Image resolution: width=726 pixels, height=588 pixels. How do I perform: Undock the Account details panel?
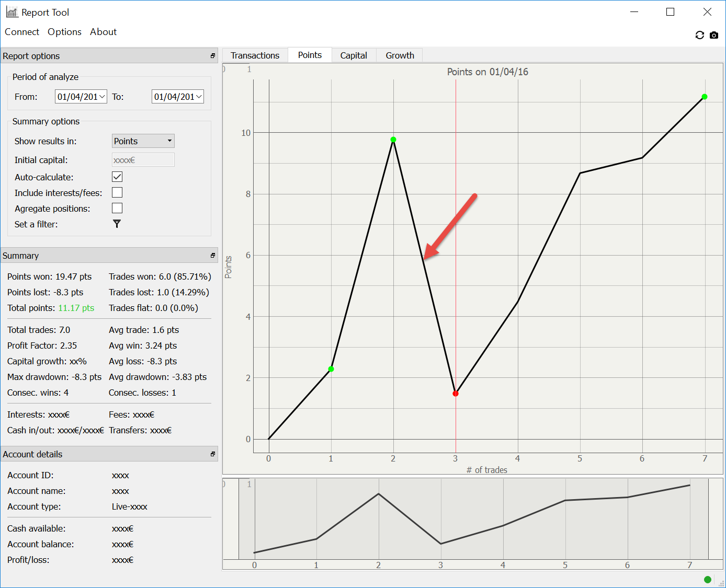(x=213, y=454)
